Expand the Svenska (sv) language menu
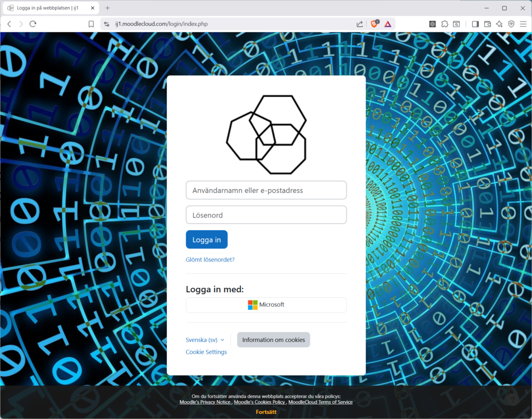The width and height of the screenshot is (532, 419). tap(205, 340)
